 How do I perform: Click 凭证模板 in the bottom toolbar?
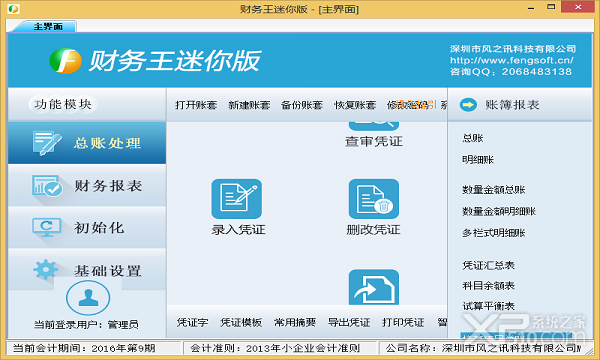point(241,323)
